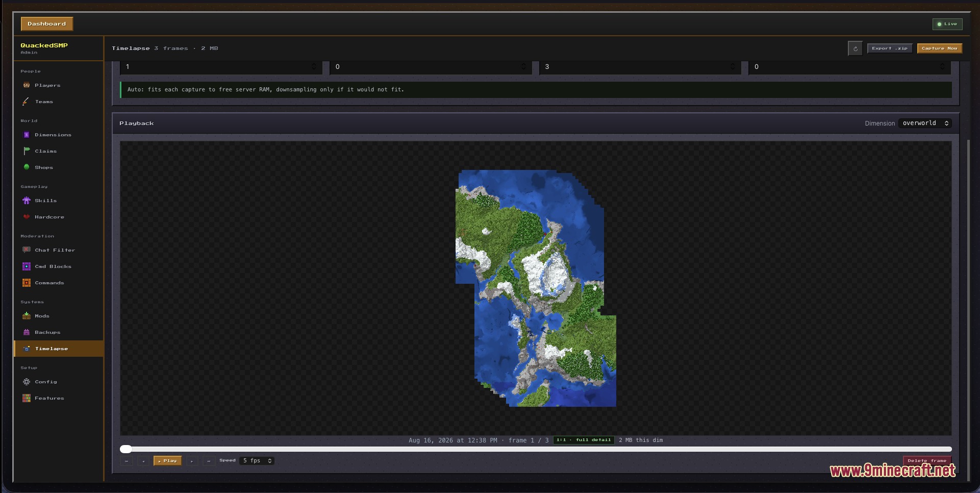Start playback with the Play button
Image resolution: width=980 pixels, height=493 pixels.
tap(167, 461)
